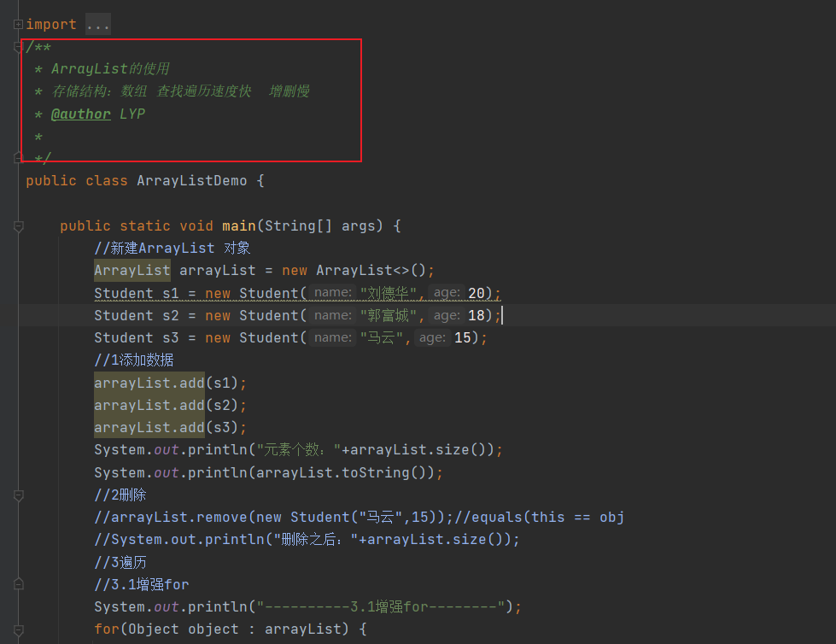Click the age: hint before 20
836x644 pixels.
coord(447,293)
